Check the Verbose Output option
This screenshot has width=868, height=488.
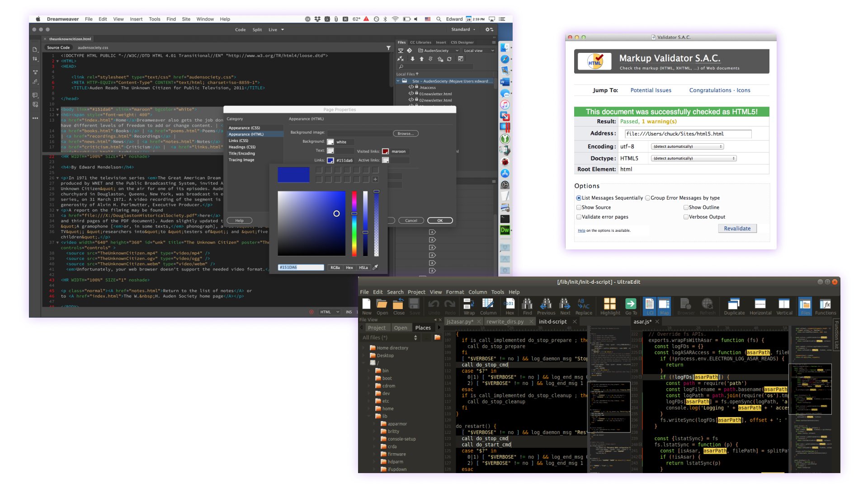686,217
